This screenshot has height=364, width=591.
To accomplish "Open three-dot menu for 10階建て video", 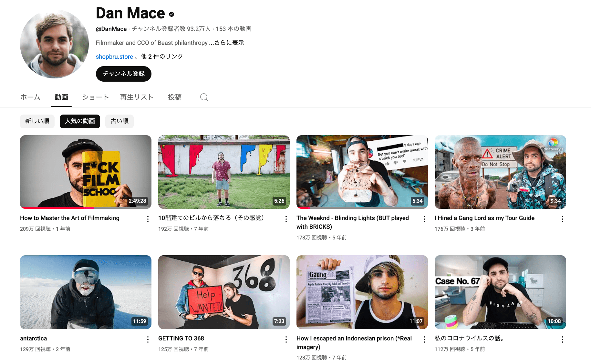I will tap(286, 219).
